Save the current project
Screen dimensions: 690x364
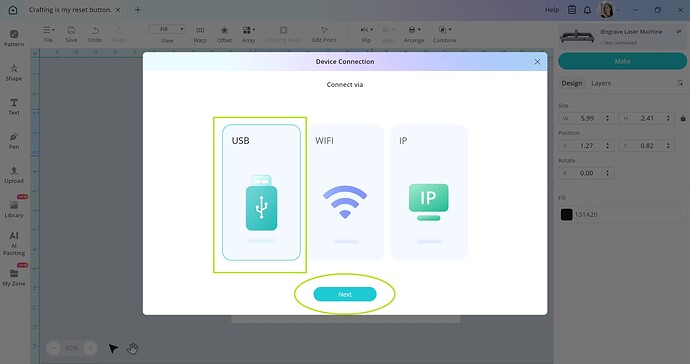pyautogui.click(x=71, y=34)
